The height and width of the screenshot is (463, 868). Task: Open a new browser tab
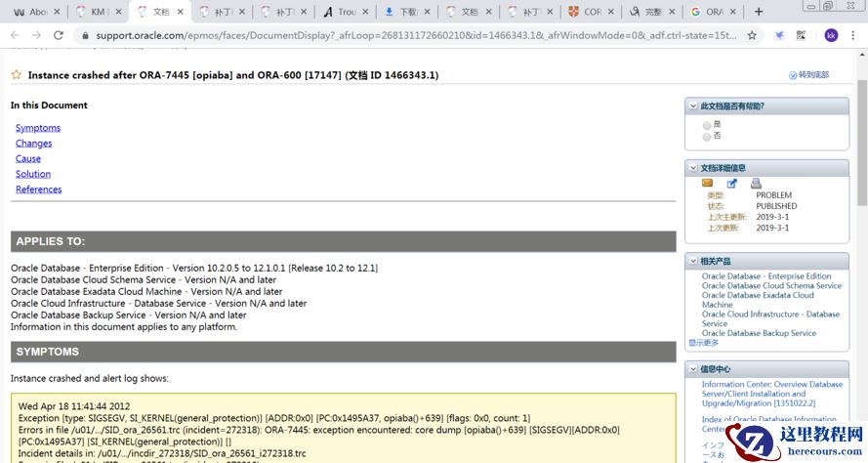tap(759, 11)
